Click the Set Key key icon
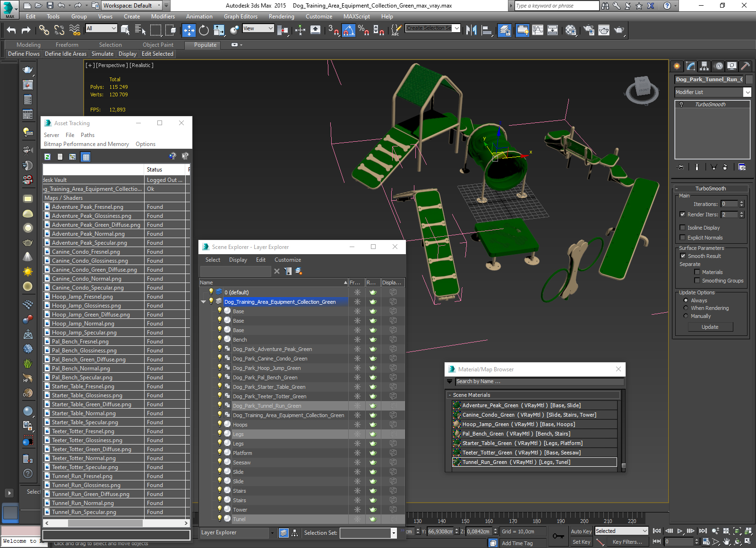Viewport: 756px width, 548px height. [x=558, y=536]
